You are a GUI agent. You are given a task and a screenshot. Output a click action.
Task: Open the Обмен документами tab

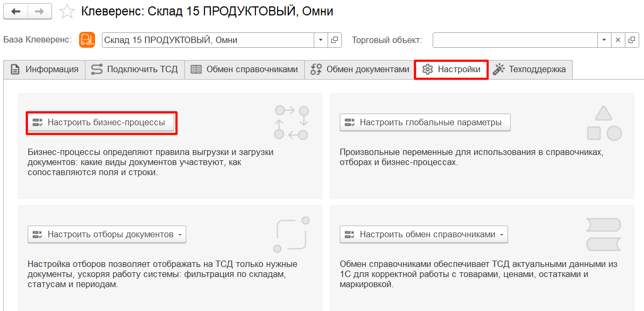click(x=360, y=70)
